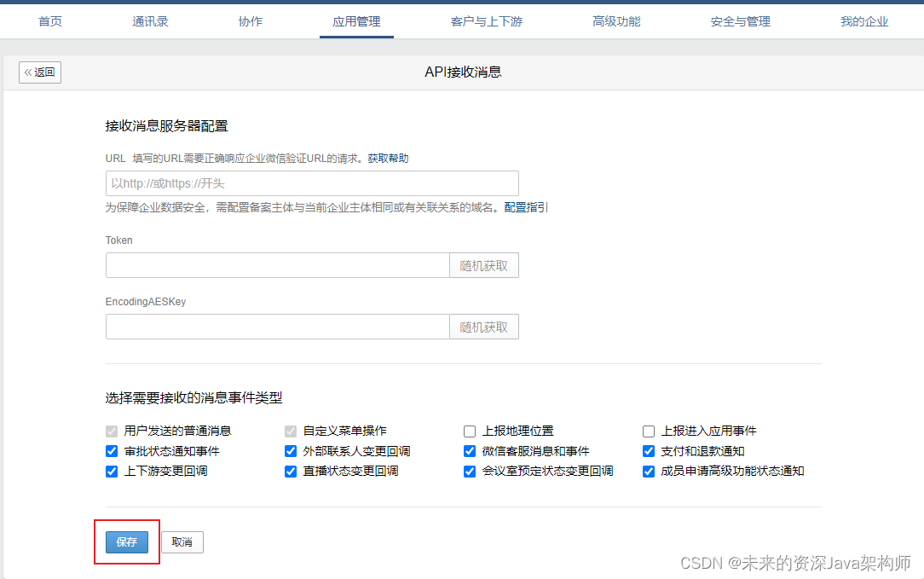Viewport: 924px width, 579px height.
Task: Open the 配置指引 link
Action: tap(526, 207)
